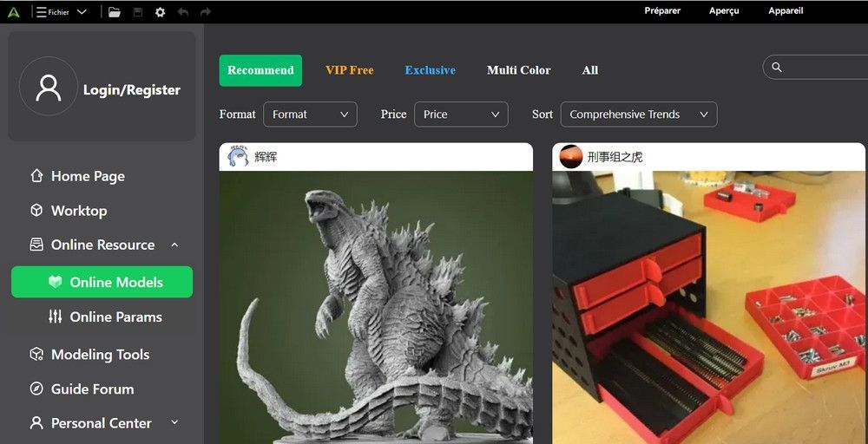This screenshot has height=444, width=868.
Task: Click the undo arrow icon
Action: 182,12
